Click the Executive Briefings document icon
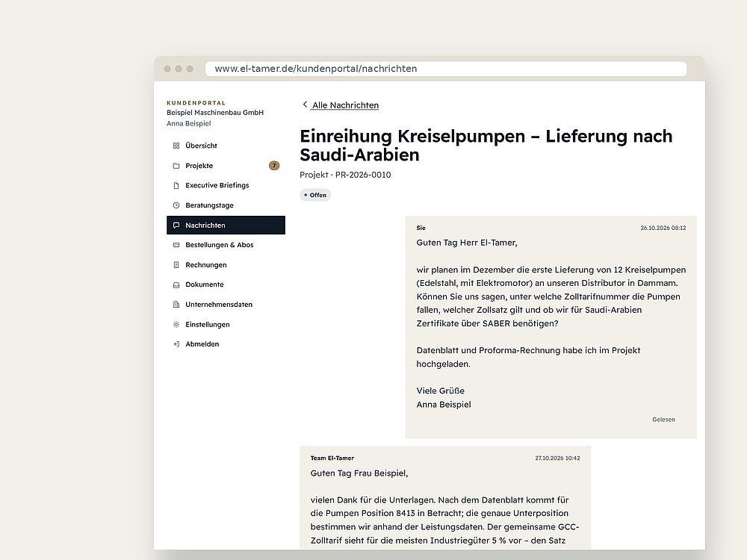This screenshot has height=560, width=747. (176, 185)
